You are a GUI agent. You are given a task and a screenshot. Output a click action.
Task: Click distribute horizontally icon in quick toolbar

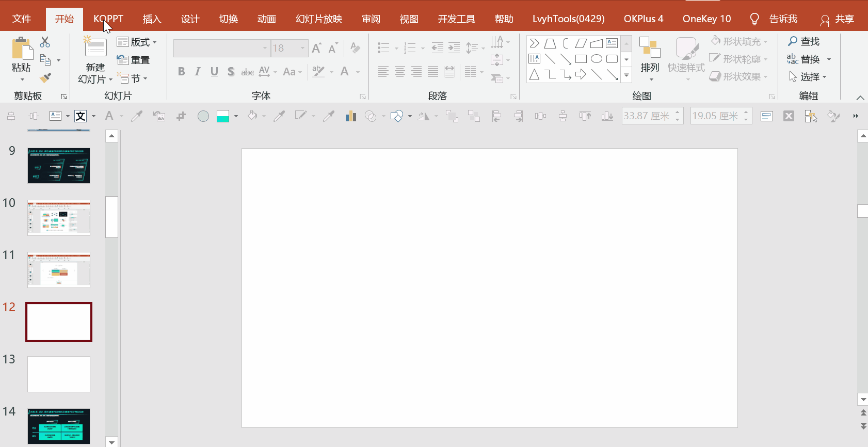(540, 116)
